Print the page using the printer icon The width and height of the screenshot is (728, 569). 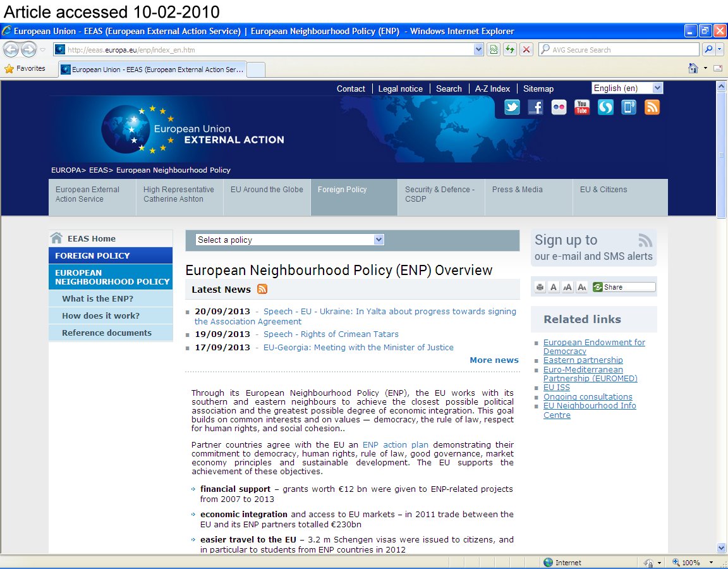[540, 287]
